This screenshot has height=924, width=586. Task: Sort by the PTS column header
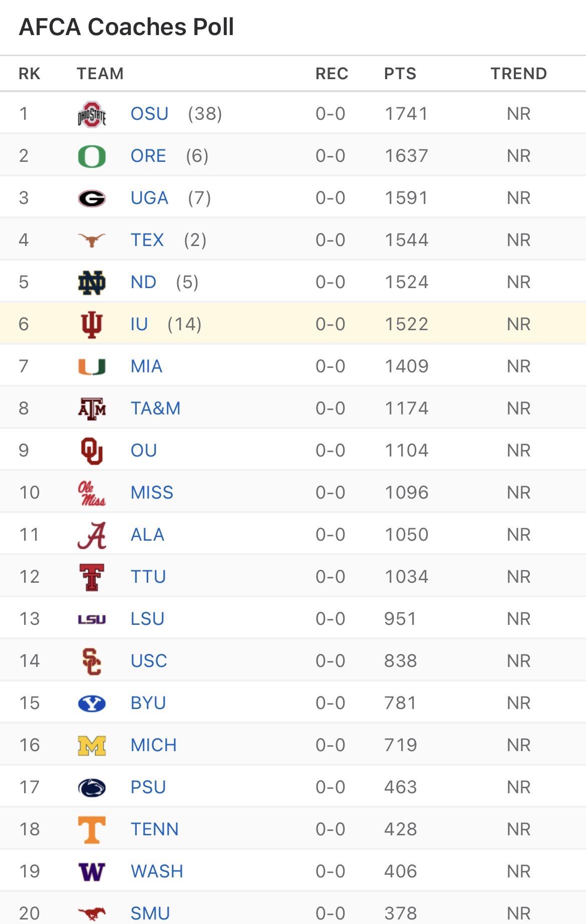pos(400,74)
